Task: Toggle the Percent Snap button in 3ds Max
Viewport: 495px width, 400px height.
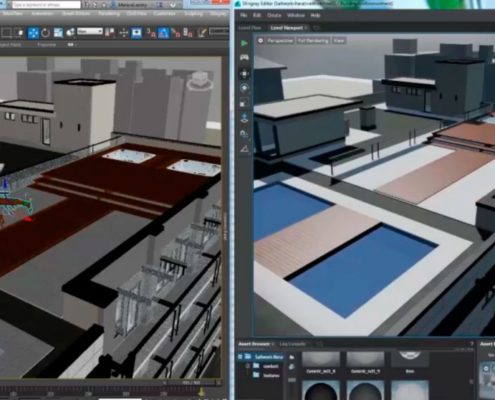Action: pyautogui.click(x=176, y=33)
